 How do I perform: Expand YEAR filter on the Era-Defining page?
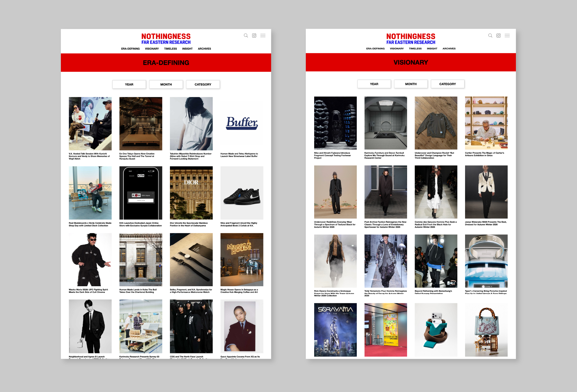(129, 84)
